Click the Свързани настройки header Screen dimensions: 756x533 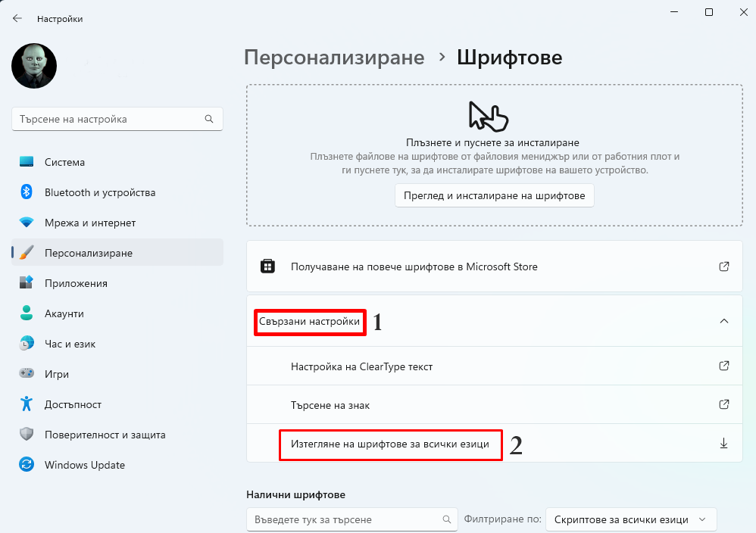click(494, 321)
